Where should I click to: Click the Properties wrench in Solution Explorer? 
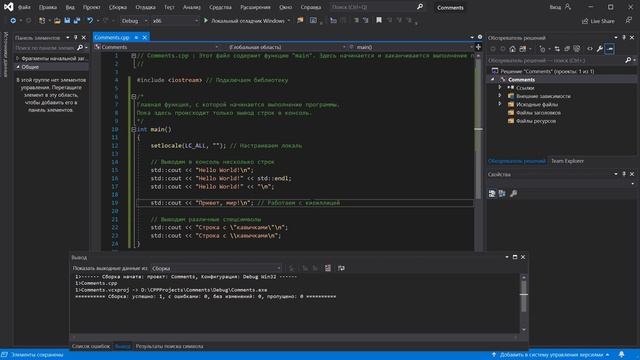point(600,49)
